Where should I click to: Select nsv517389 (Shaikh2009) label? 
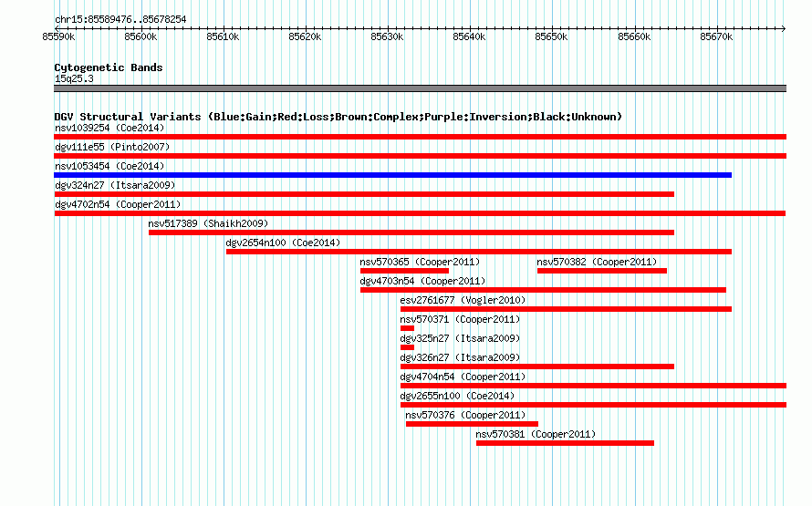pos(208,223)
